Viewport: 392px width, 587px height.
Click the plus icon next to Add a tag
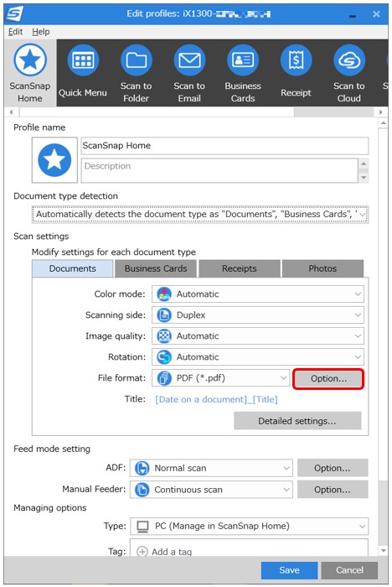[142, 552]
